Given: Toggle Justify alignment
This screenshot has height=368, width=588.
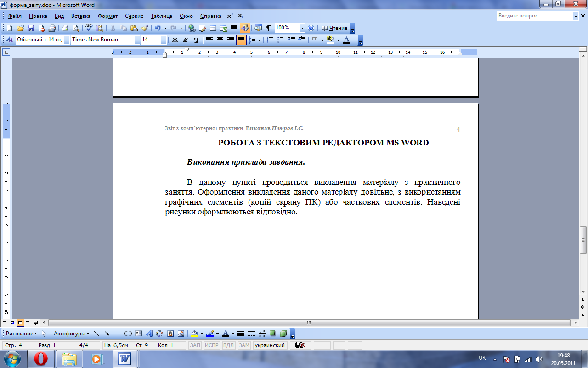Looking at the screenshot, I should [x=241, y=40].
